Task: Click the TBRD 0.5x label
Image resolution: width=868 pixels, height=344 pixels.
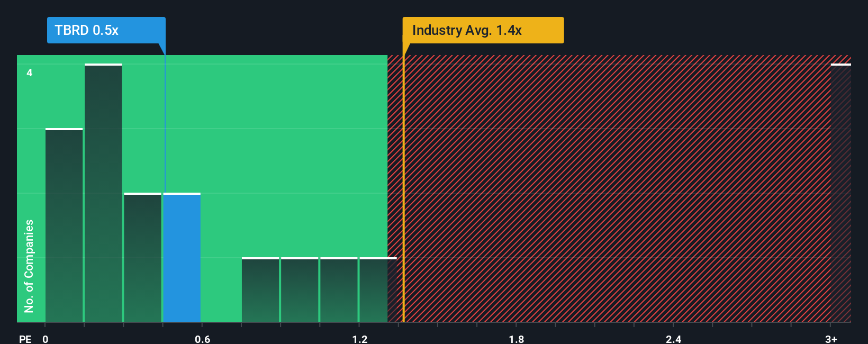Action: (106, 30)
